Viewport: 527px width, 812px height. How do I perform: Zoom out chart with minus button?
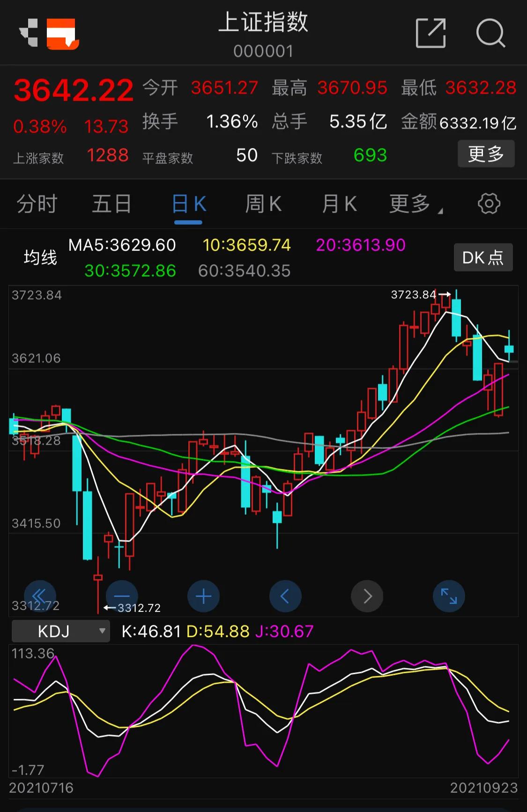click(x=122, y=596)
